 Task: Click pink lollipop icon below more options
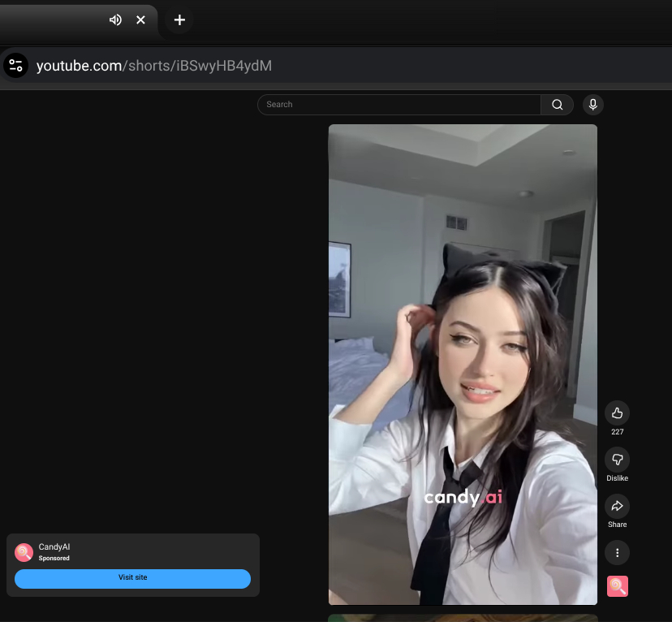tap(618, 586)
